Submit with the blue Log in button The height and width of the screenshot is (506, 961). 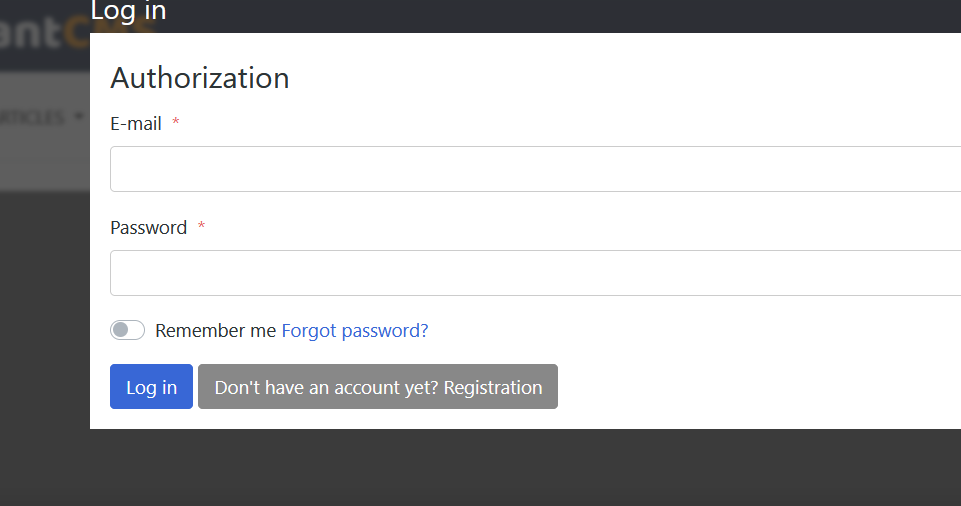click(151, 387)
